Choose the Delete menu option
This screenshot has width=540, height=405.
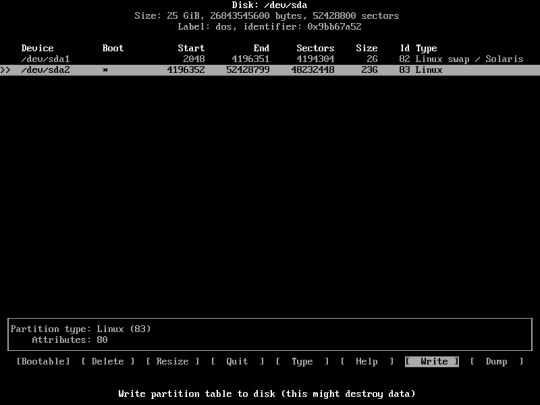click(x=107, y=361)
